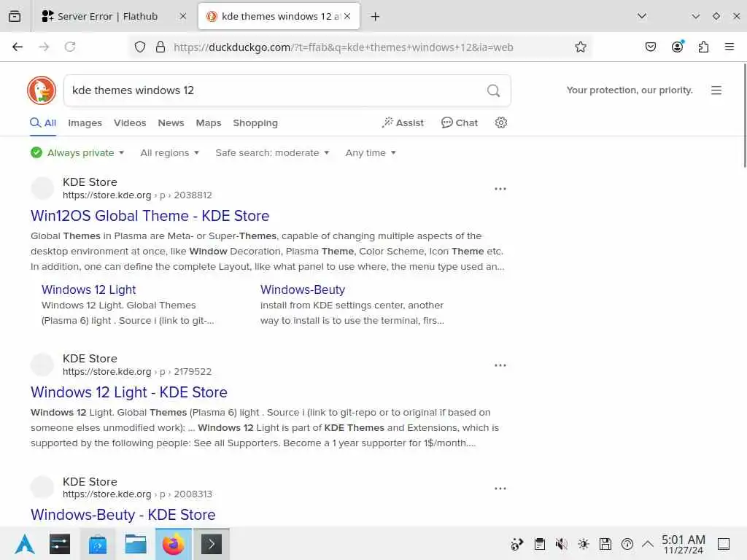Open the Any time filter
The width and height of the screenshot is (747, 560).
(371, 153)
